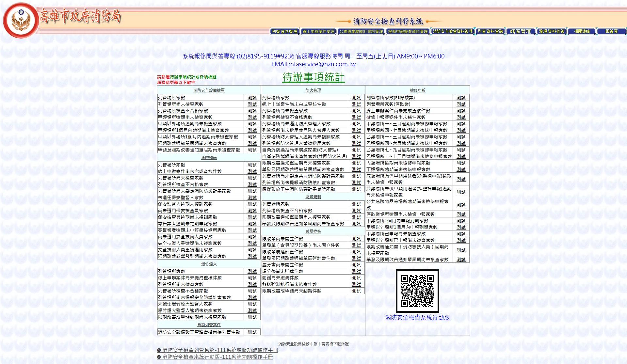Open the 公務暨業務統計資料管理 menu
This screenshot has height=364, width=627.
[x=361, y=32]
